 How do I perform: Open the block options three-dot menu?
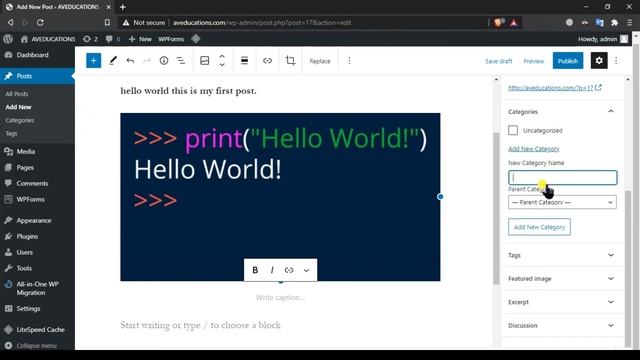pyautogui.click(x=349, y=61)
